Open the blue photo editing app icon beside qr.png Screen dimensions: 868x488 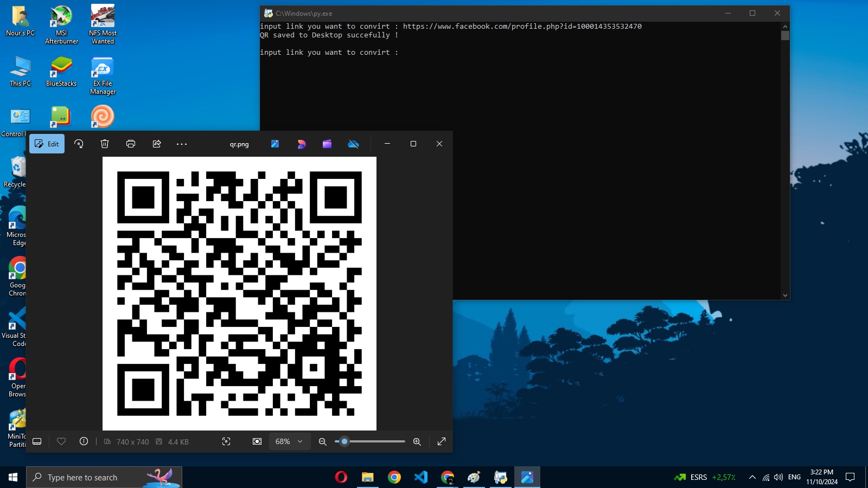pos(275,144)
